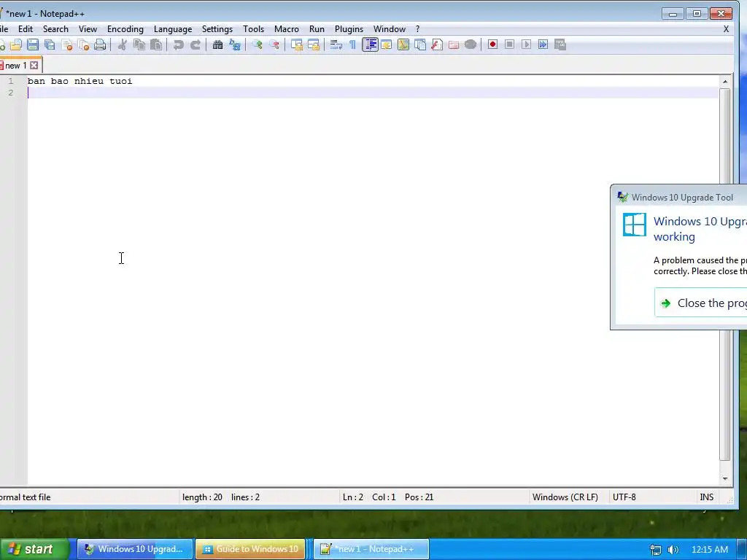The width and height of the screenshot is (747, 560).
Task: Open the user defined language icon
Action: pos(387,44)
